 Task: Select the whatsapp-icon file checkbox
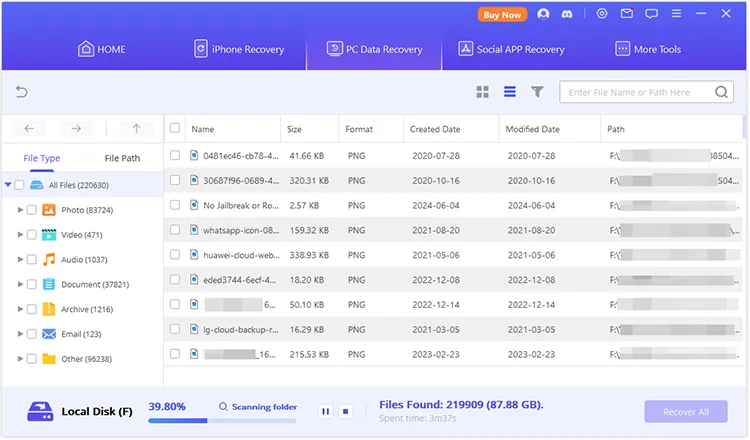[x=175, y=229]
